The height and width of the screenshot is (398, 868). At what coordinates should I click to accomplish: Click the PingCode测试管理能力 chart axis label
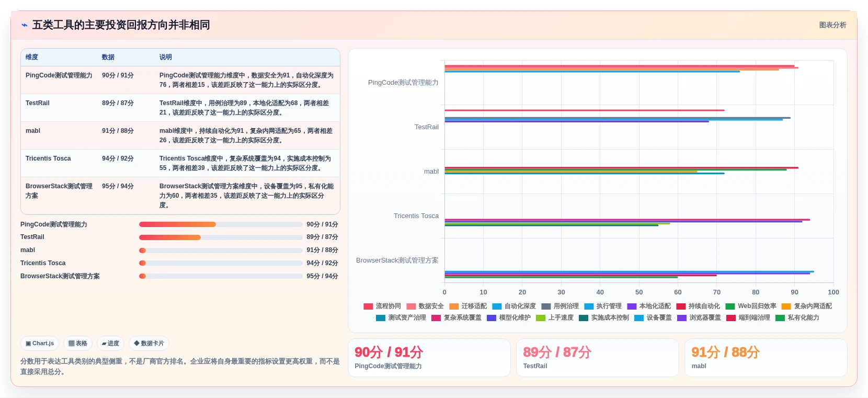[x=403, y=83]
